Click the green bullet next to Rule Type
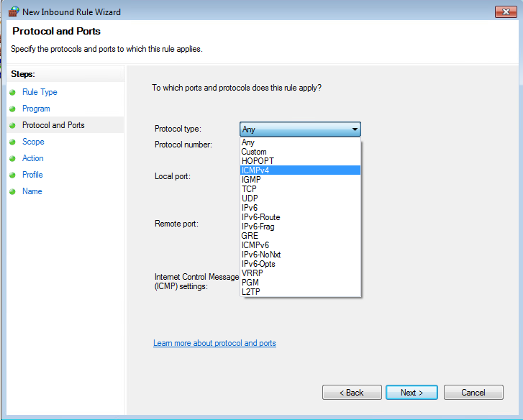Viewport: 523px width, 420px height. (x=13, y=92)
